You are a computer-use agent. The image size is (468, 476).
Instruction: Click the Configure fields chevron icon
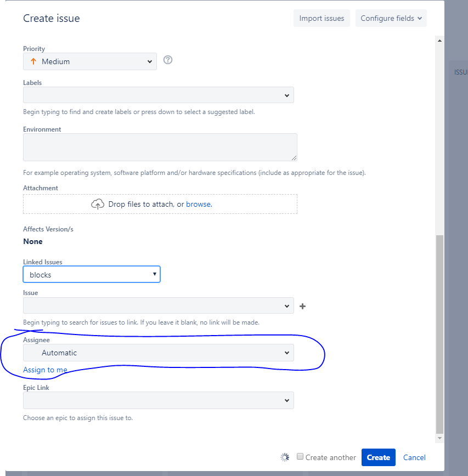[x=420, y=18]
